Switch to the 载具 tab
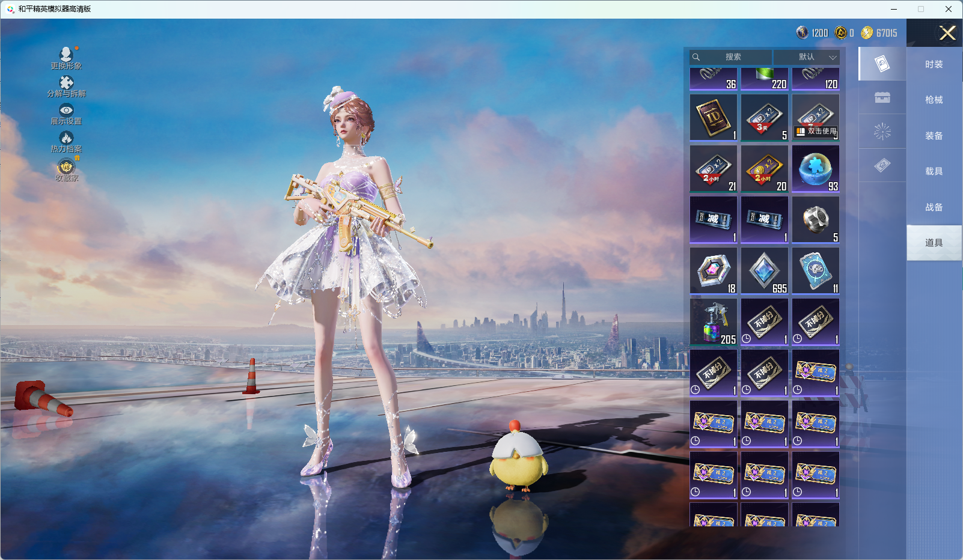 coord(934,171)
